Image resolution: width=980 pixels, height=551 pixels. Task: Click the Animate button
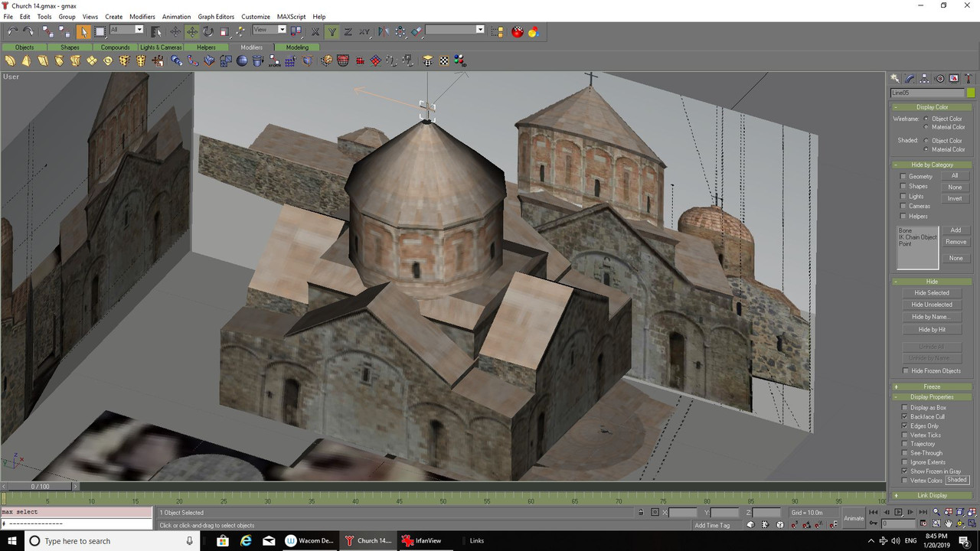click(853, 518)
